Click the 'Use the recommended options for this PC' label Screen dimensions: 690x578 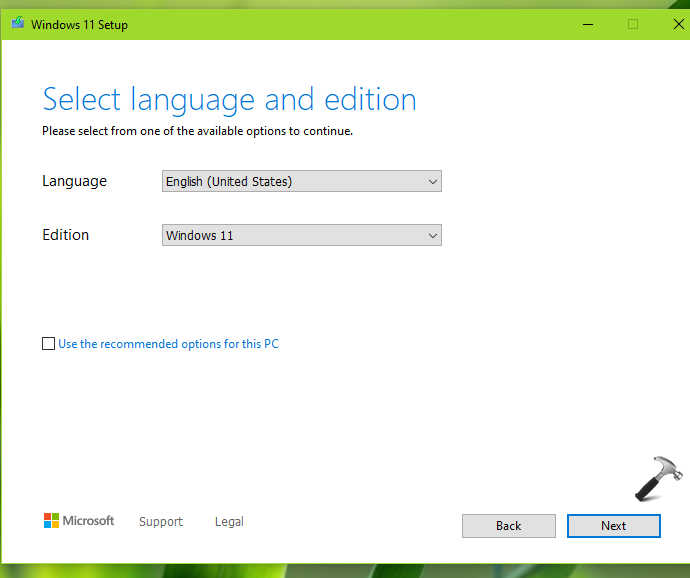coord(168,344)
